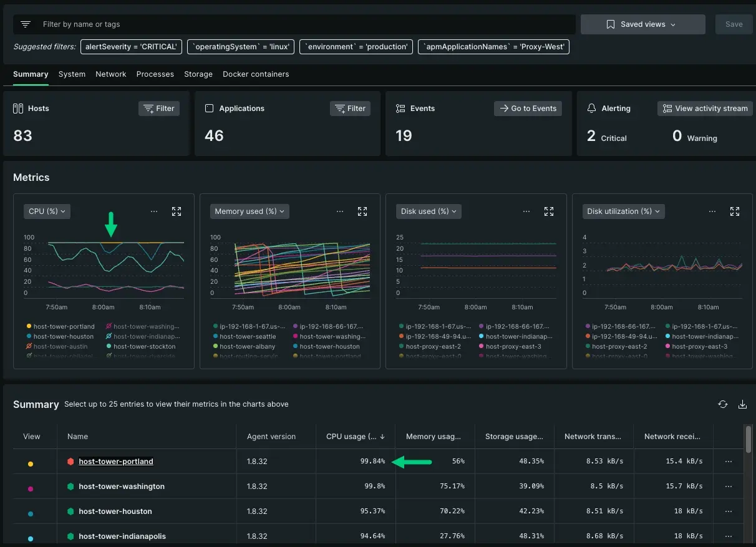
Task: Open more options on Disk used chart
Action: tap(526, 211)
